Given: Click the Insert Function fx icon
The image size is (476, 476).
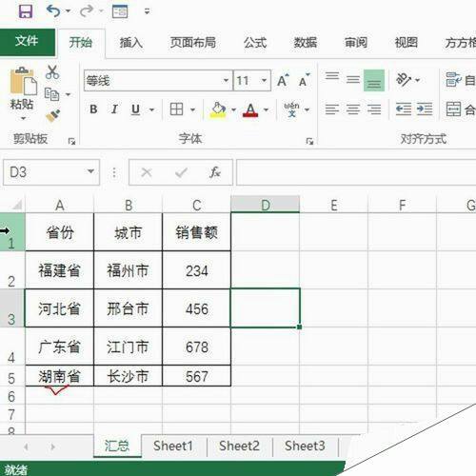Looking at the screenshot, I should pos(215,172).
